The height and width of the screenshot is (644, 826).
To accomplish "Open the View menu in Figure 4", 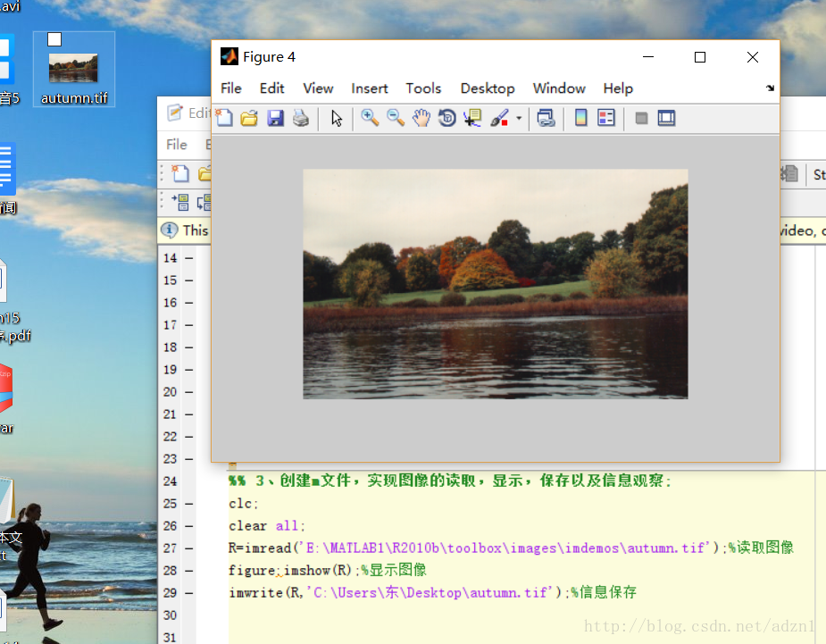I will (x=318, y=88).
